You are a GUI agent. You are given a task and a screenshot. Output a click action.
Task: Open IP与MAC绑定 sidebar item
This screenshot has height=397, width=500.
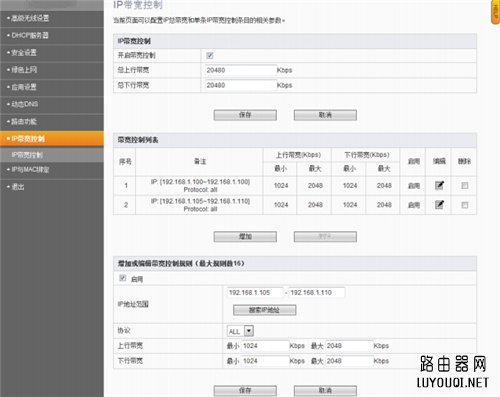point(52,170)
